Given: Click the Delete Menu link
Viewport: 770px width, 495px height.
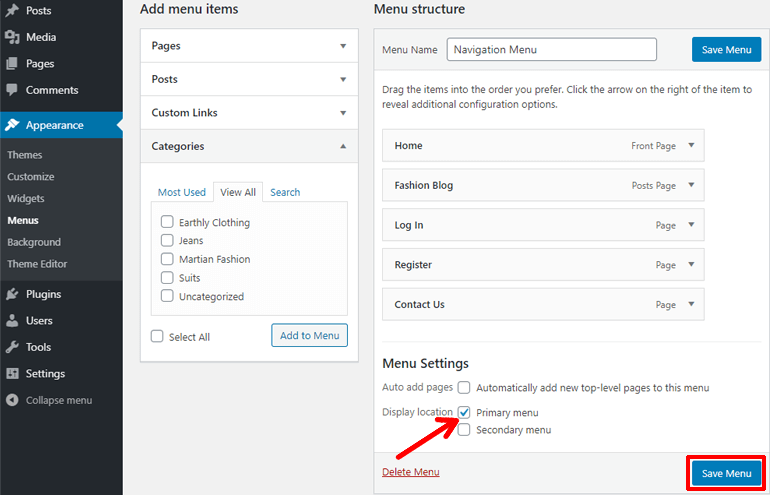Looking at the screenshot, I should pos(410,472).
